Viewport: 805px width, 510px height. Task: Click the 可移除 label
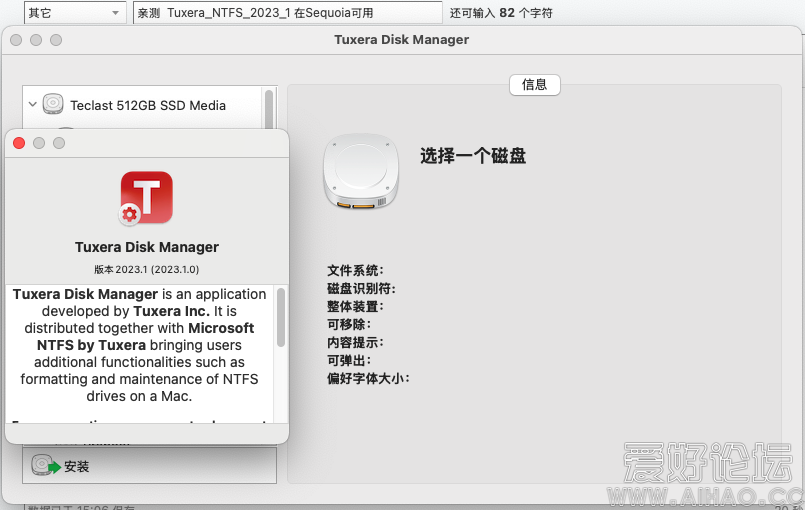[x=349, y=325]
